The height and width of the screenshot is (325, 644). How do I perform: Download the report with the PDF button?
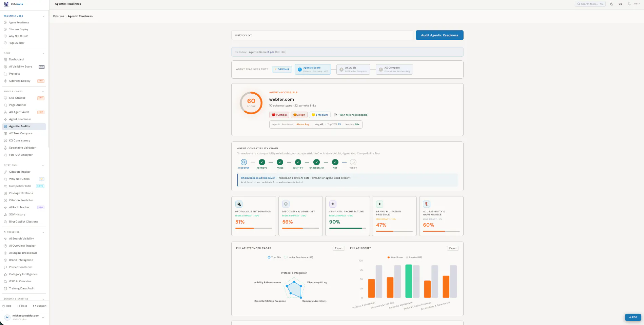pyautogui.click(x=633, y=318)
